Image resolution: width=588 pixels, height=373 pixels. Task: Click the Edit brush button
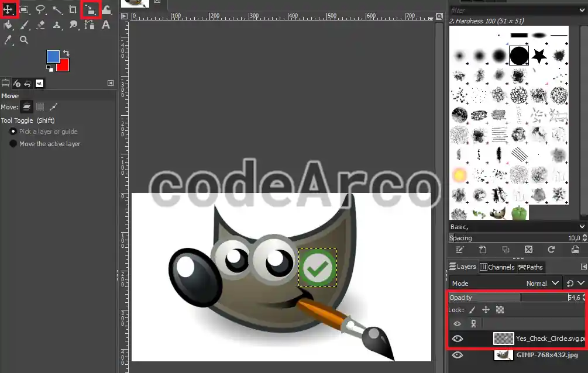[x=460, y=250]
